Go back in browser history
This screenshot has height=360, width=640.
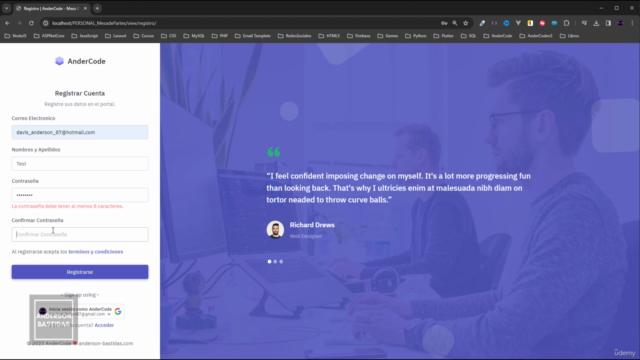pyautogui.click(x=7, y=23)
